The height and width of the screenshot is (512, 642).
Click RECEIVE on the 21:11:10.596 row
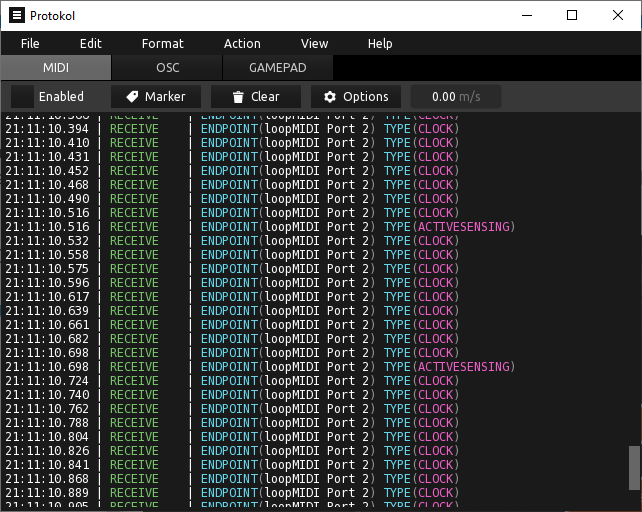pyautogui.click(x=134, y=283)
